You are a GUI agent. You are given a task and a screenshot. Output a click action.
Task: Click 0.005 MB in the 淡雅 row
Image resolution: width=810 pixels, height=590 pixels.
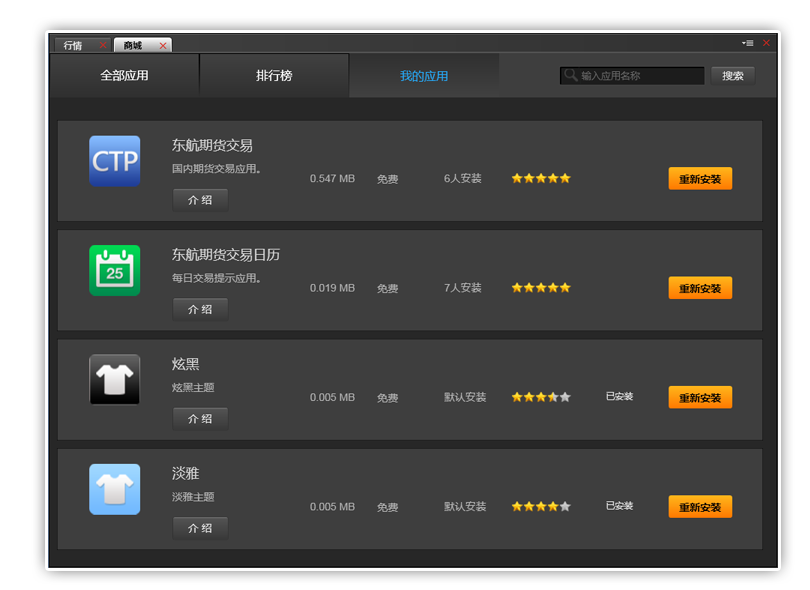[332, 507]
